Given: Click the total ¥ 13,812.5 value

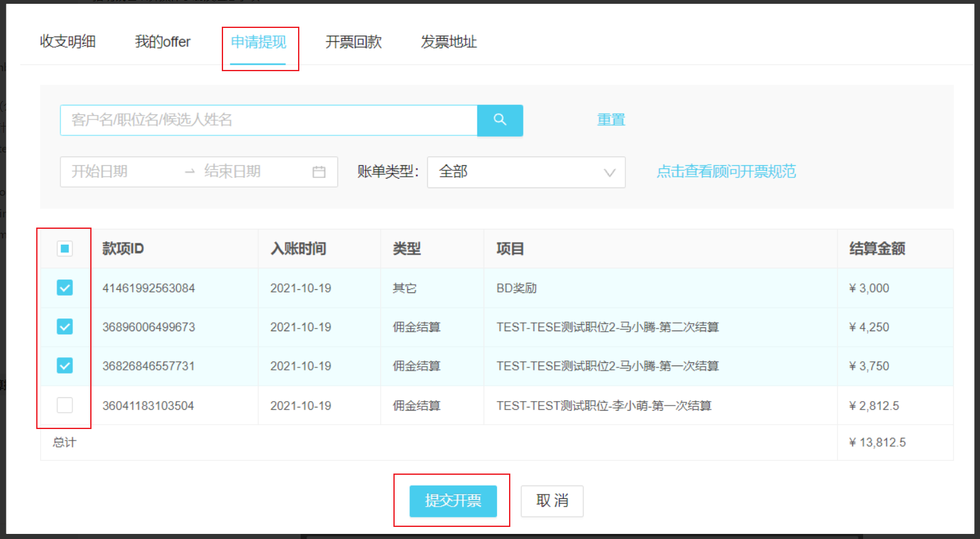Looking at the screenshot, I should pyautogui.click(x=878, y=442).
